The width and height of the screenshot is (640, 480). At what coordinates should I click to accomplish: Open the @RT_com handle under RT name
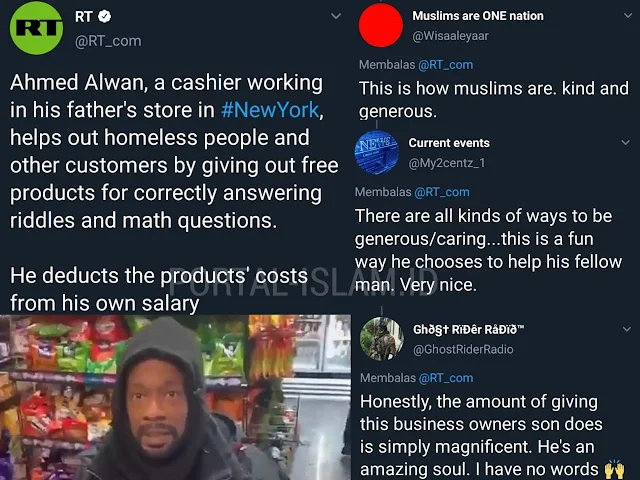pos(108,41)
